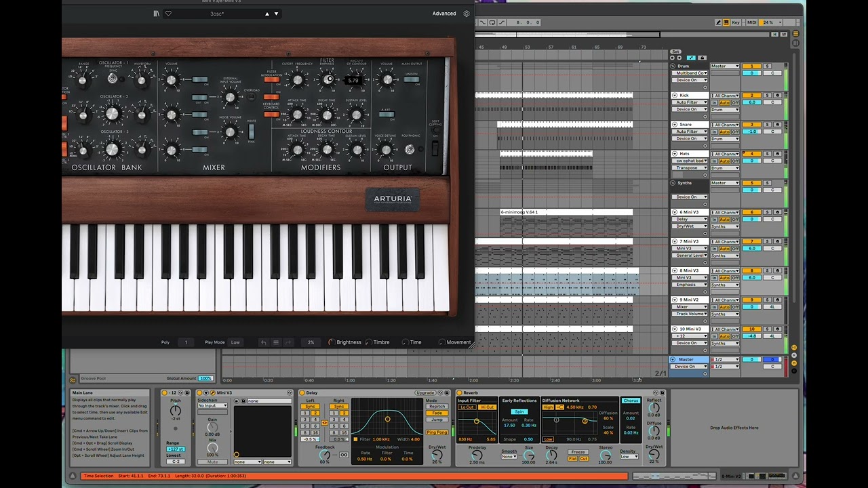Select the delay time mode icon beside High
The height and width of the screenshot is (488, 868).
(x=560, y=407)
